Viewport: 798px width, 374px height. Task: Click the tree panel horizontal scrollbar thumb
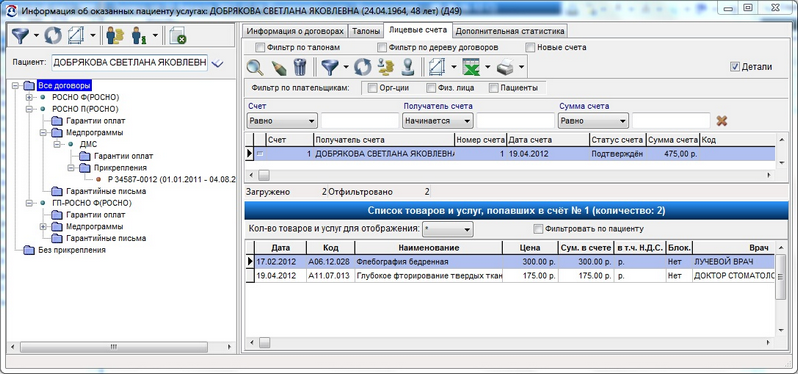(x=113, y=347)
